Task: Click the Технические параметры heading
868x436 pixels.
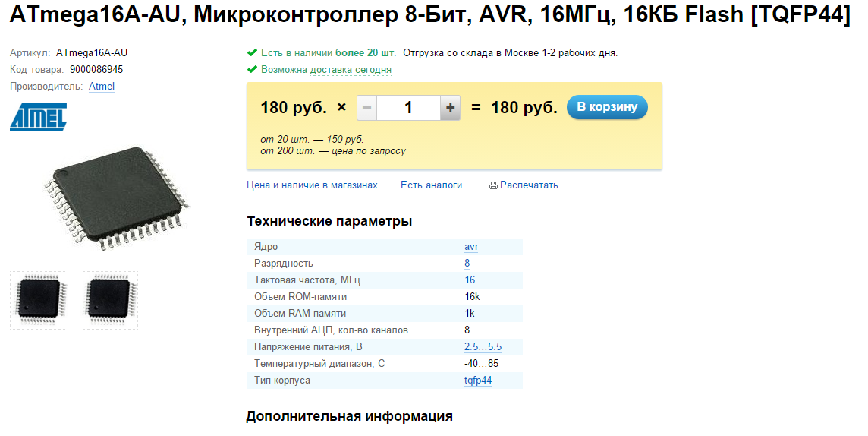Action: pyautogui.click(x=329, y=221)
